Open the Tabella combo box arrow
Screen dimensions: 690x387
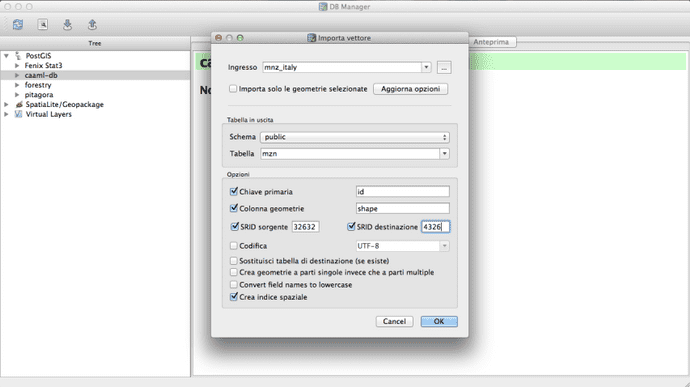(x=444, y=154)
